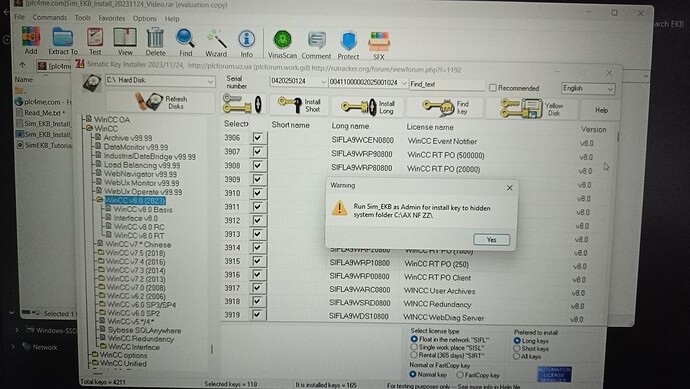
Task: Click the key-with-cylinder icon beside serial number
Action: [242, 104]
